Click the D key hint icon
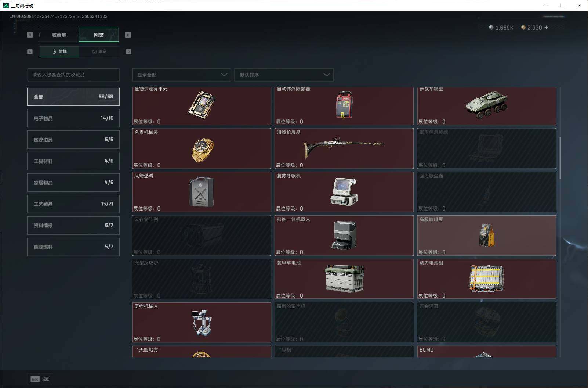The height and width of the screenshot is (388, 588). pos(128,52)
